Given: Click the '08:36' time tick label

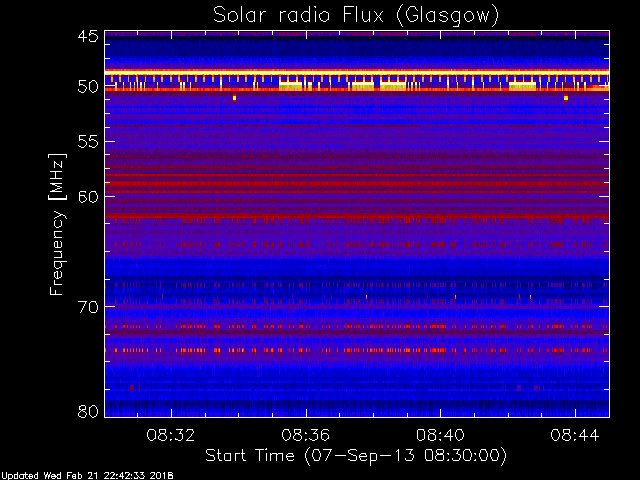Looking at the screenshot, I should tap(305, 435).
